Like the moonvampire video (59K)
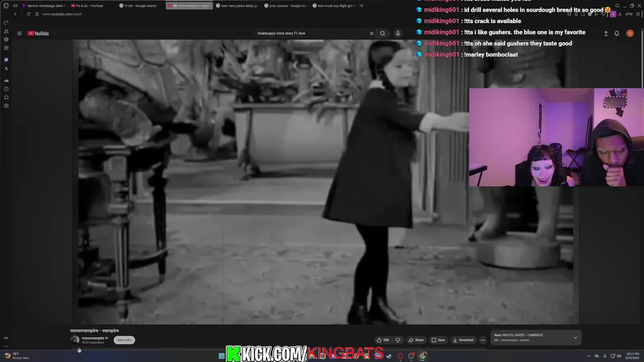Image resolution: width=644 pixels, height=362 pixels. click(383, 340)
